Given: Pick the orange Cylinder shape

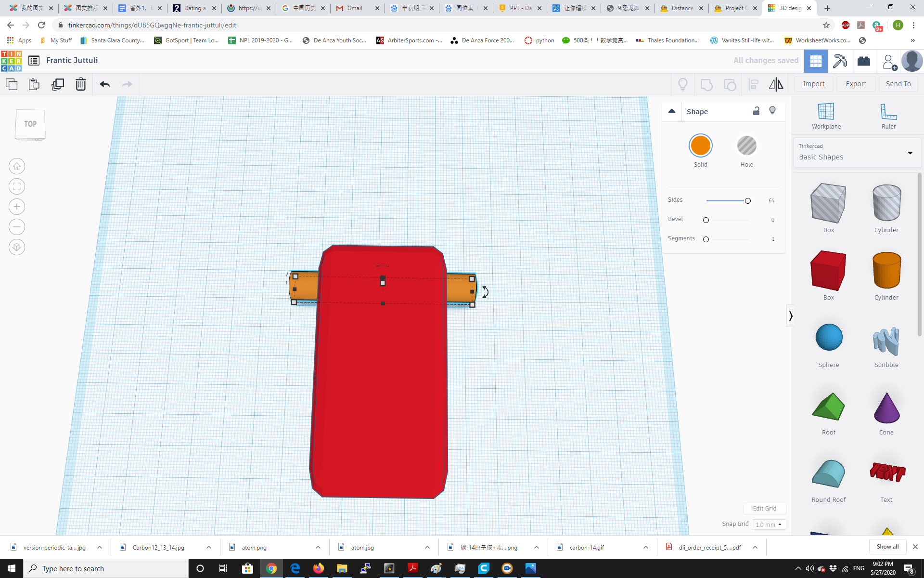Looking at the screenshot, I should tap(886, 271).
